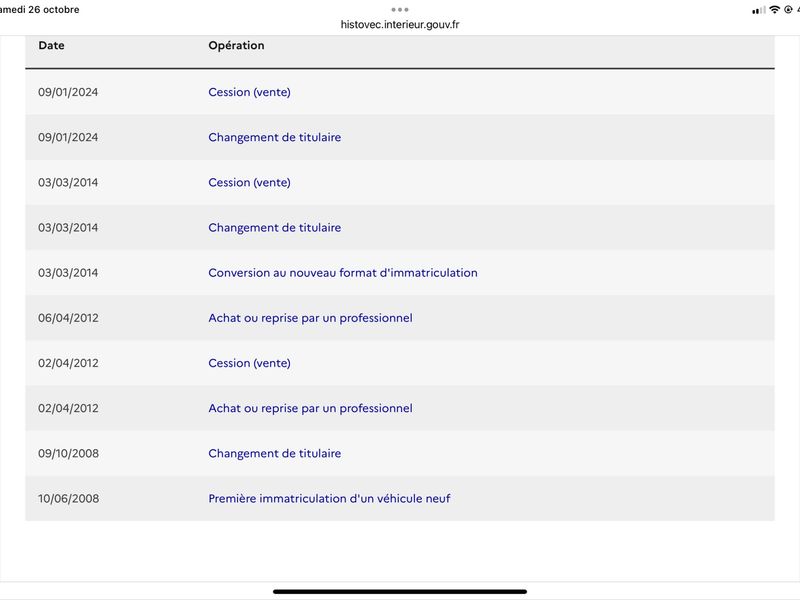Screen dimensions: 800x600
Task: Tap the Wi-Fi status icon
Action: point(774,10)
